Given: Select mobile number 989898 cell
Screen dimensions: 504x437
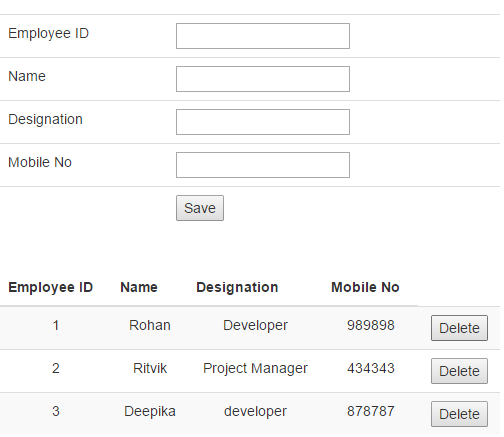Looking at the screenshot, I should 371,325.
